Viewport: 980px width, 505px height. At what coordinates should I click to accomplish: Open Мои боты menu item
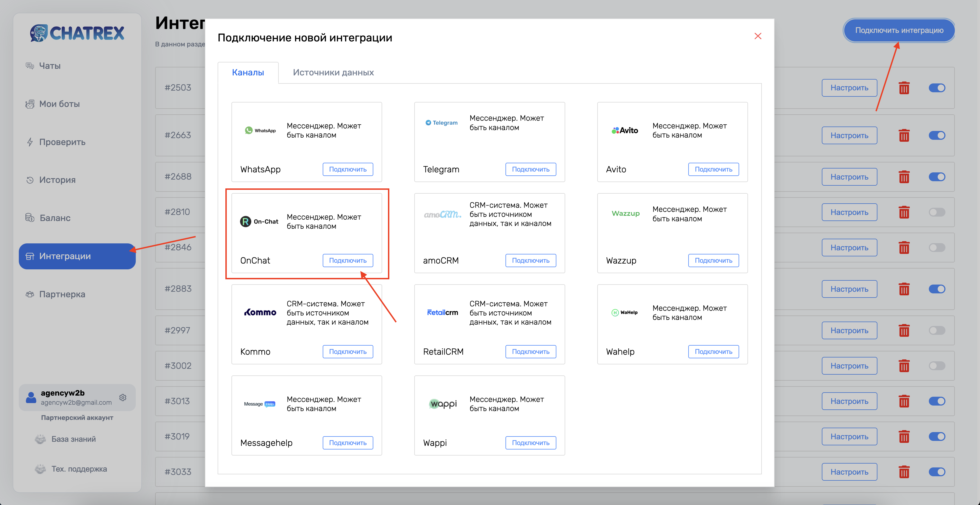[59, 104]
